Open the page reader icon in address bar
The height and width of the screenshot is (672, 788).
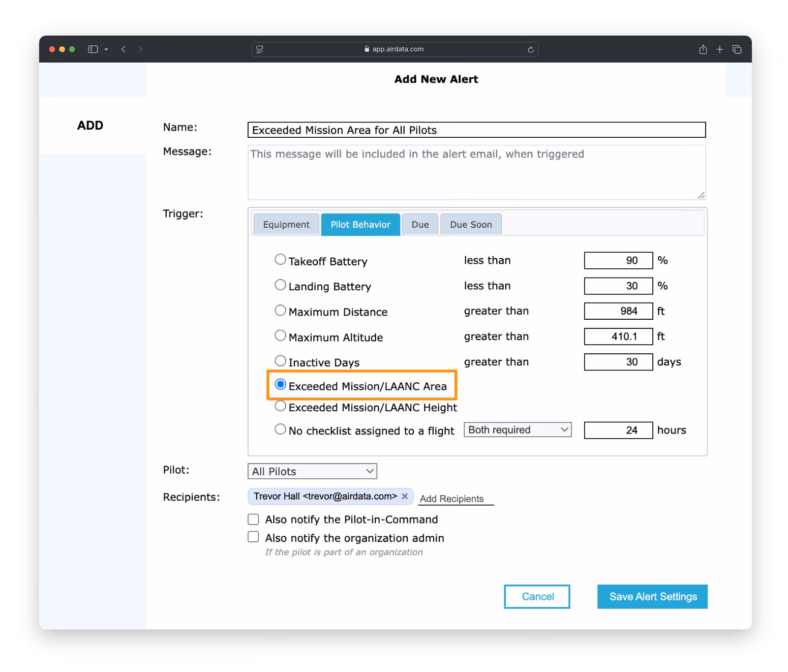coord(260,49)
